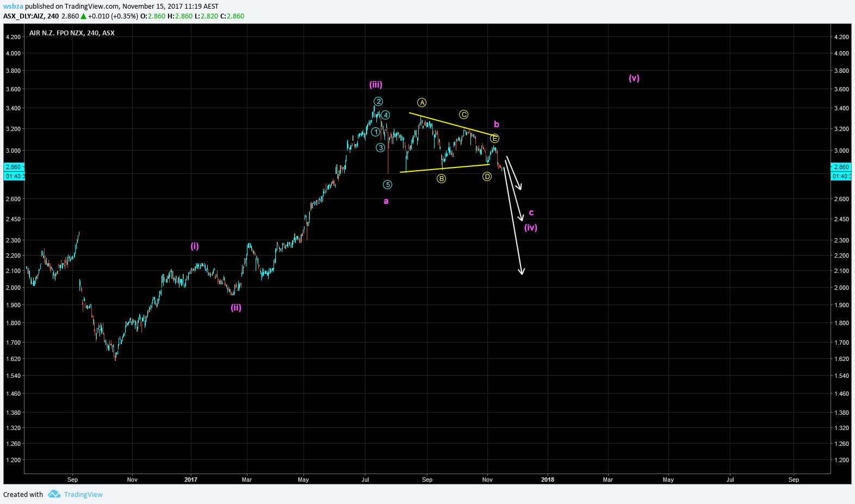The height and width of the screenshot is (504, 855).
Task: Click the 2017 label on time axis
Action: pyautogui.click(x=191, y=480)
